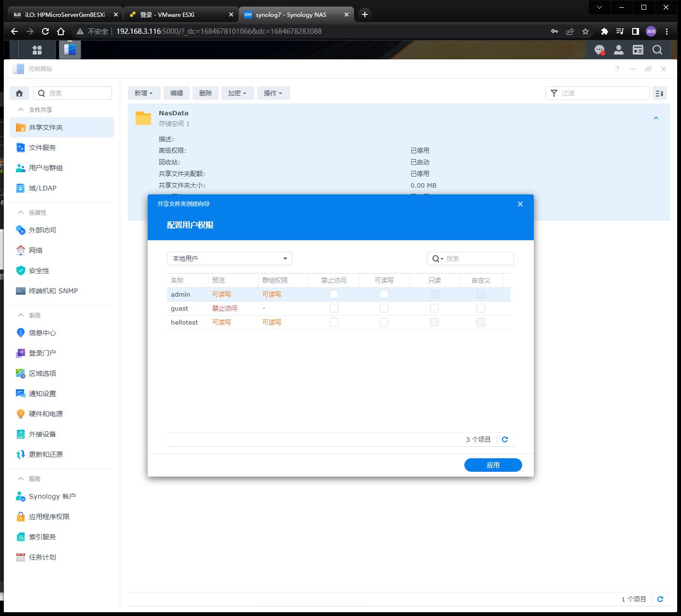Open the 操作 dropdown button
Image resolution: width=681 pixels, height=616 pixels.
coord(273,93)
